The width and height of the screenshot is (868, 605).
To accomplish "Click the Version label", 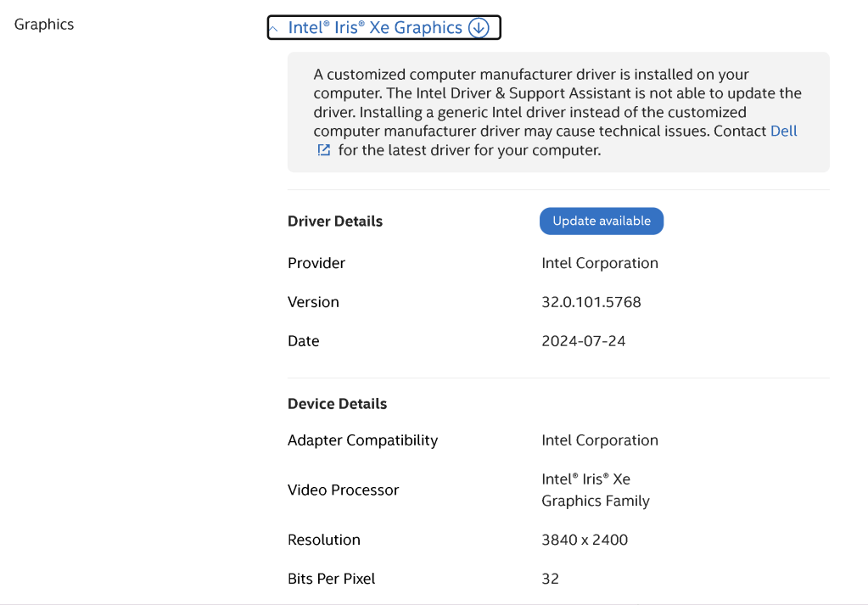I will 313,302.
